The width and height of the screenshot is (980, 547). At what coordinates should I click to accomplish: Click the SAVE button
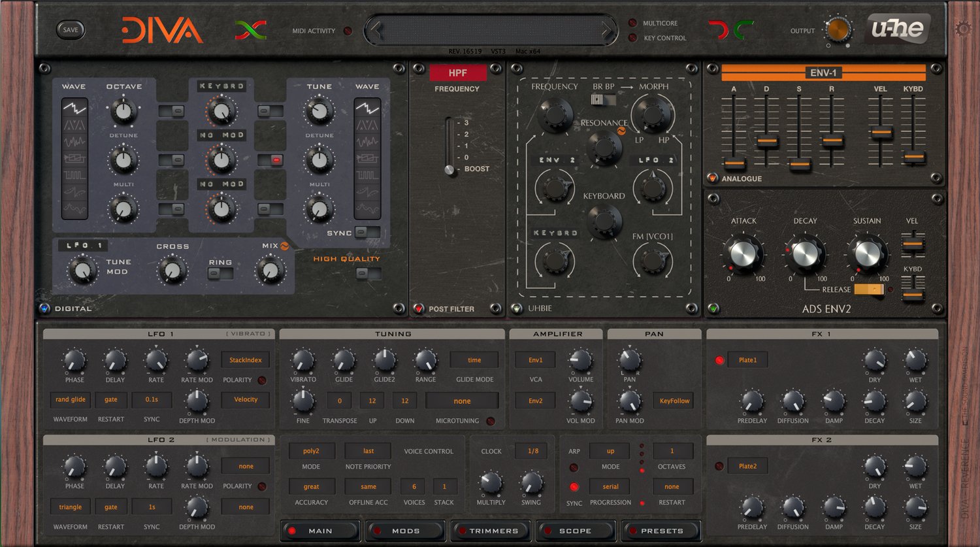tap(71, 30)
